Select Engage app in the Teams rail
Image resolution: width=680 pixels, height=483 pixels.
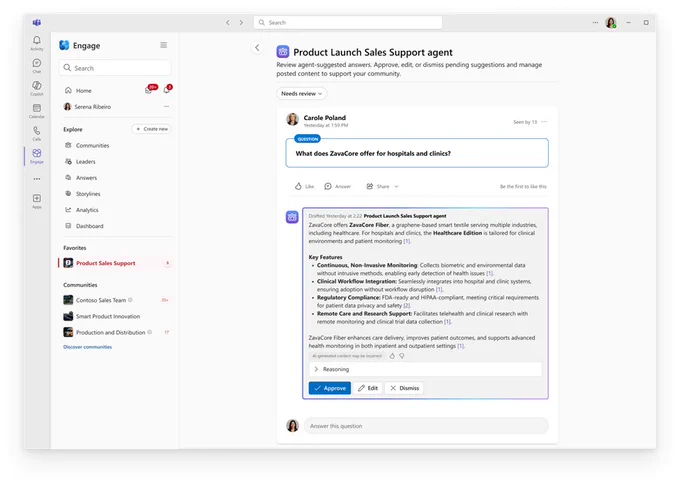37,156
